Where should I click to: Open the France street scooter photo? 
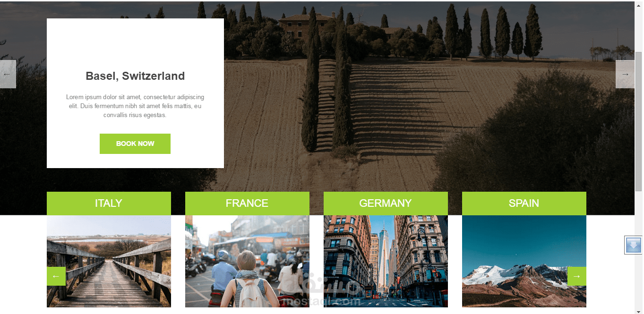coord(247,261)
